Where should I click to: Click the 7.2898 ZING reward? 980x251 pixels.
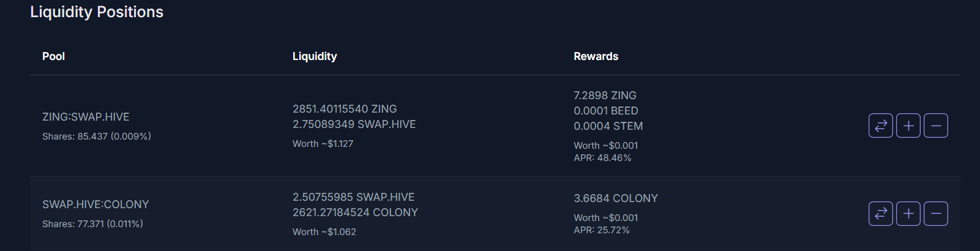[605, 96]
